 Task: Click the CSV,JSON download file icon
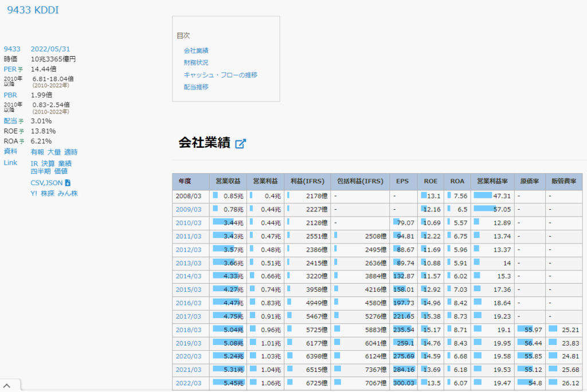click(68, 183)
